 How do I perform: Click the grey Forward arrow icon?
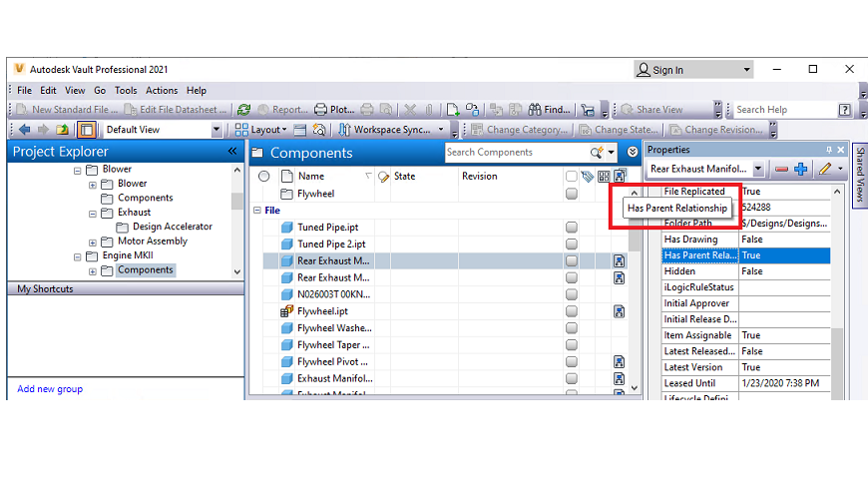click(x=43, y=130)
